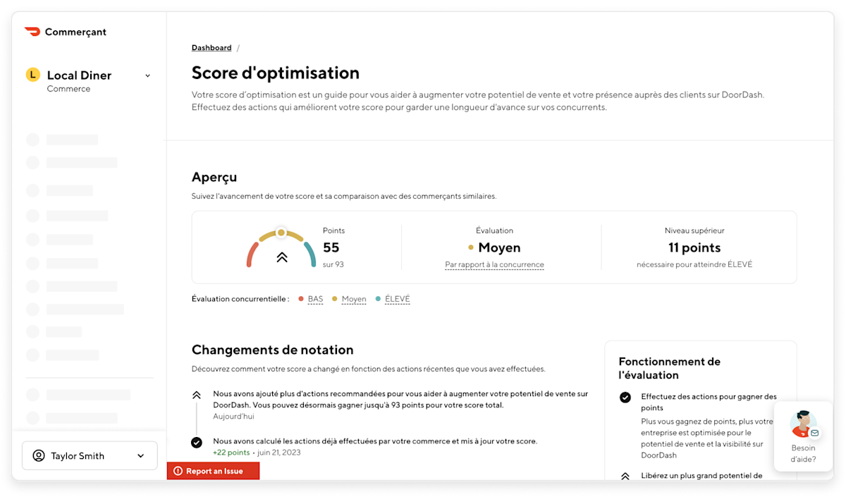Viewport: 846px width, 504px height.
Task: Click the warning icon in Report an Issue
Action: 178,471
